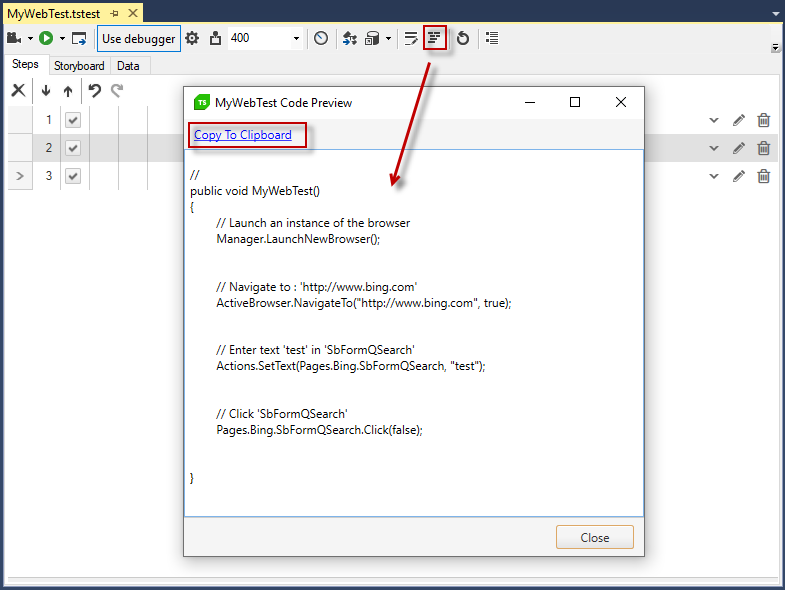This screenshot has height=590, width=785.
Task: Minimize the MyWebTest Code Preview window
Action: (x=530, y=102)
